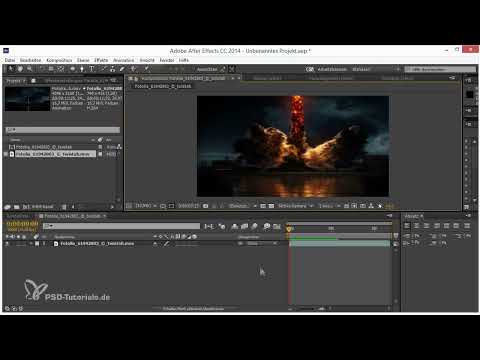Toggle region of interest in viewer
This screenshot has width=480, height=360.
pos(263,206)
